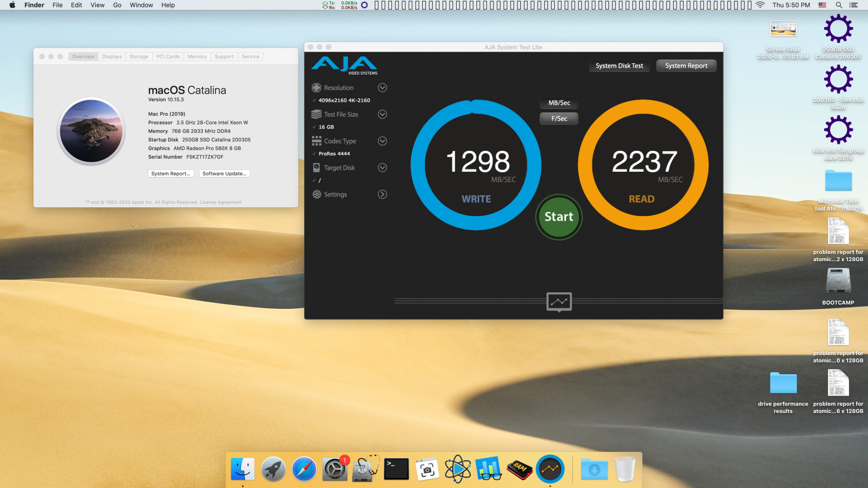The height and width of the screenshot is (488, 868).
Task: Click the Software Update... button
Action: pyautogui.click(x=224, y=174)
